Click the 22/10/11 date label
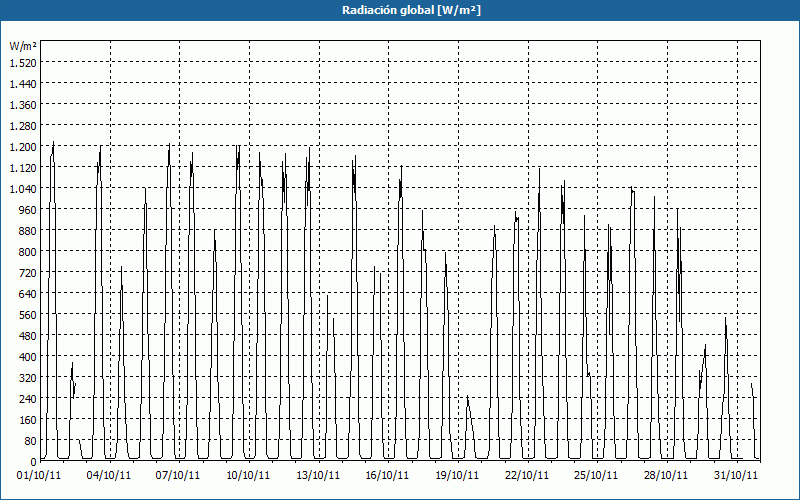Image resolution: width=800 pixels, height=500 pixels. (527, 476)
